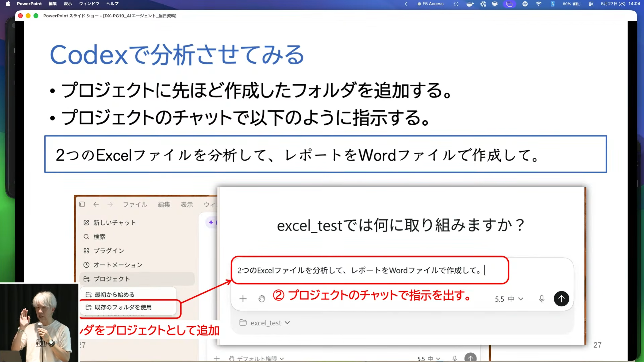The height and width of the screenshot is (362, 644).
Task: Click the magnifier icon beside 検索
Action: pos(86,236)
